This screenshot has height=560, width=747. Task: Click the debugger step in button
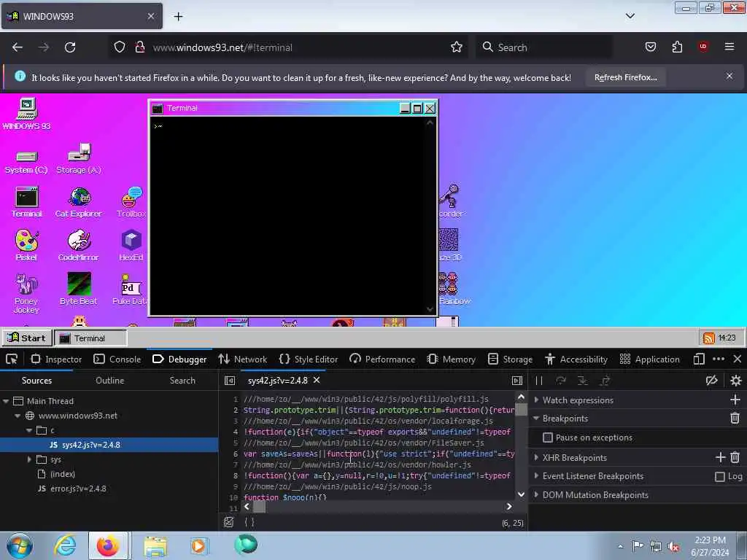(x=582, y=381)
